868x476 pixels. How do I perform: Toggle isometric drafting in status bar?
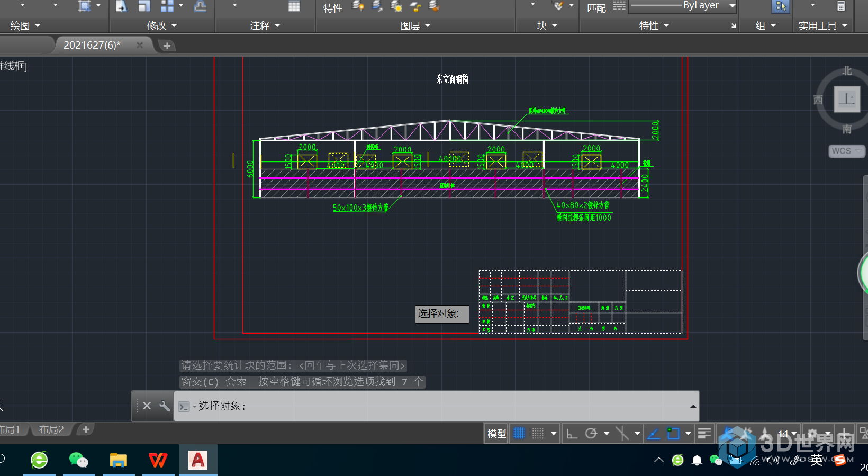tap(622, 434)
